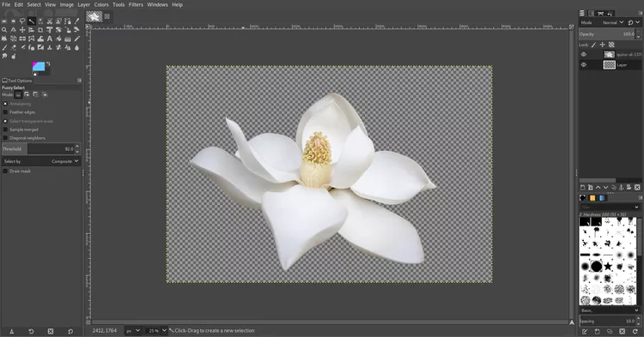This screenshot has height=337, width=644.
Task: Toggle visibility of layer named Layer
Action: point(584,65)
